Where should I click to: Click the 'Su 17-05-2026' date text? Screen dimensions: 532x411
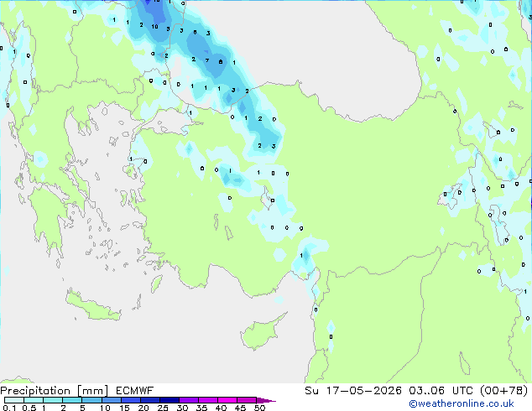[353, 391]
